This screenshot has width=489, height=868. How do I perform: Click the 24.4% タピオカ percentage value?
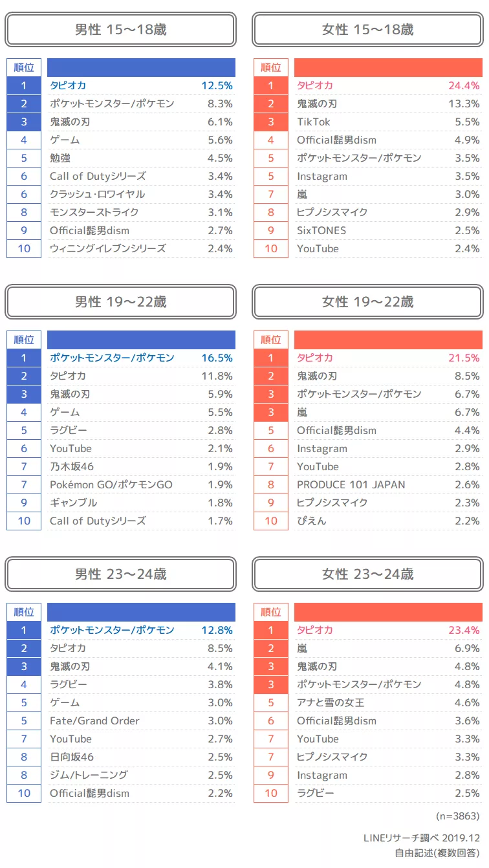point(464,85)
